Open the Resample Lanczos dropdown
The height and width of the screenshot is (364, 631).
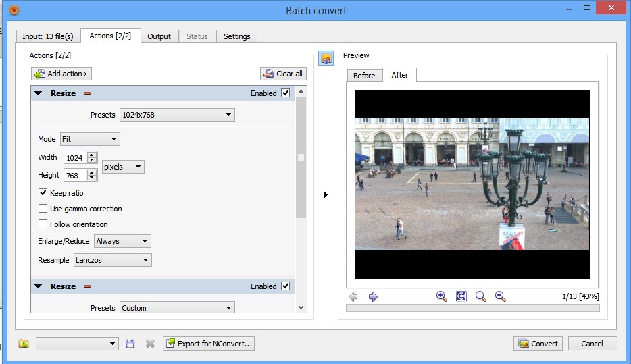tap(112, 260)
